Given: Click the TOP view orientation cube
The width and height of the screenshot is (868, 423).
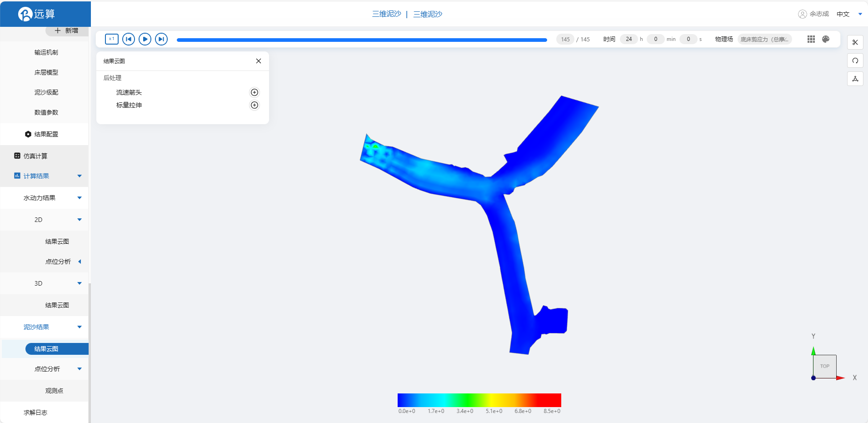Looking at the screenshot, I should [x=825, y=366].
